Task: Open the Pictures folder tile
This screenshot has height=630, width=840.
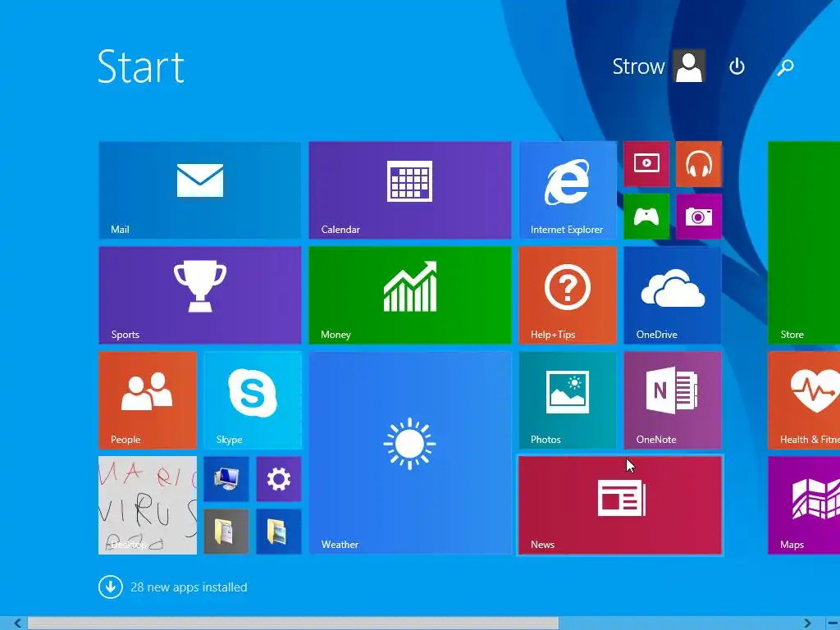Action: pos(279,532)
